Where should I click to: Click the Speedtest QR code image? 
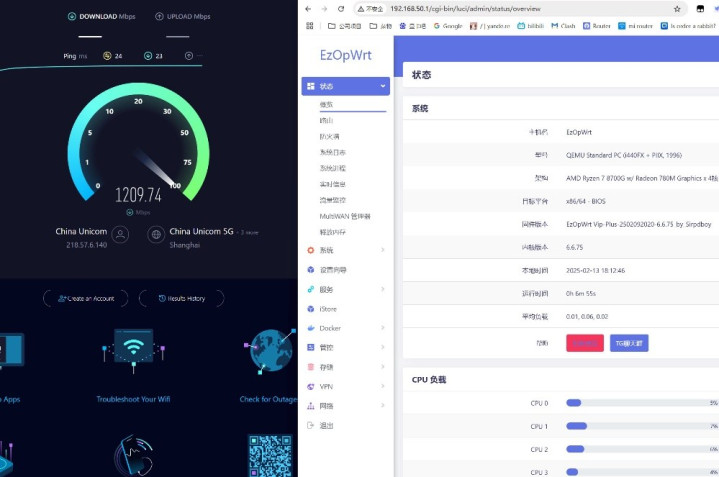(x=270, y=455)
